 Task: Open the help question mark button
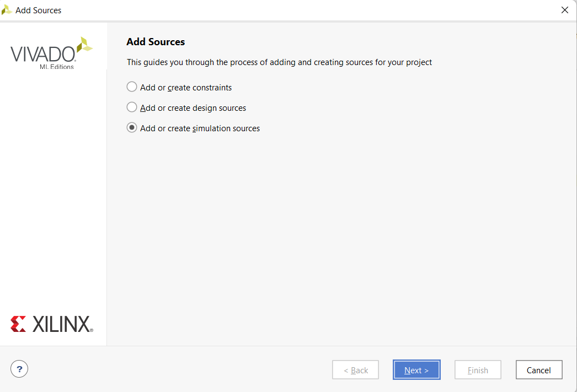click(x=19, y=369)
